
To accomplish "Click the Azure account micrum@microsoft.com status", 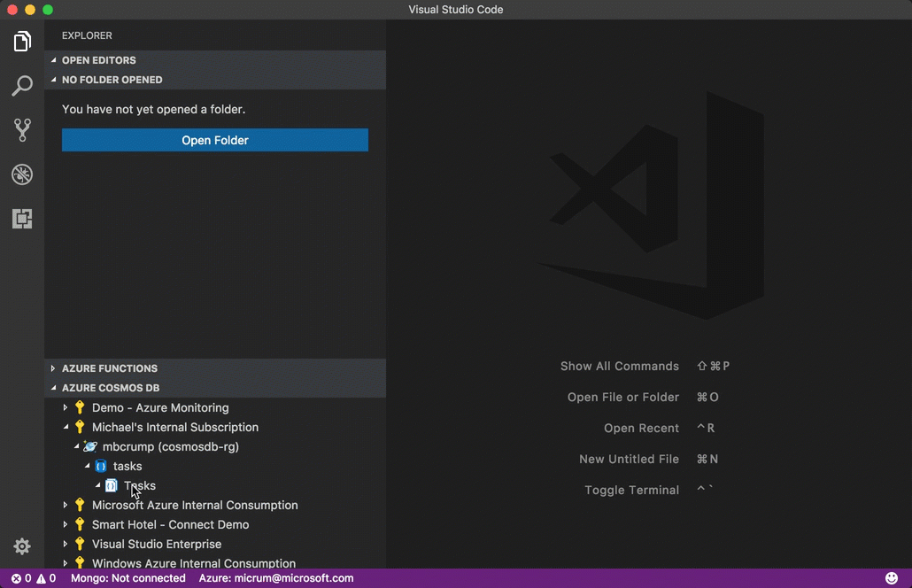I will point(276,578).
